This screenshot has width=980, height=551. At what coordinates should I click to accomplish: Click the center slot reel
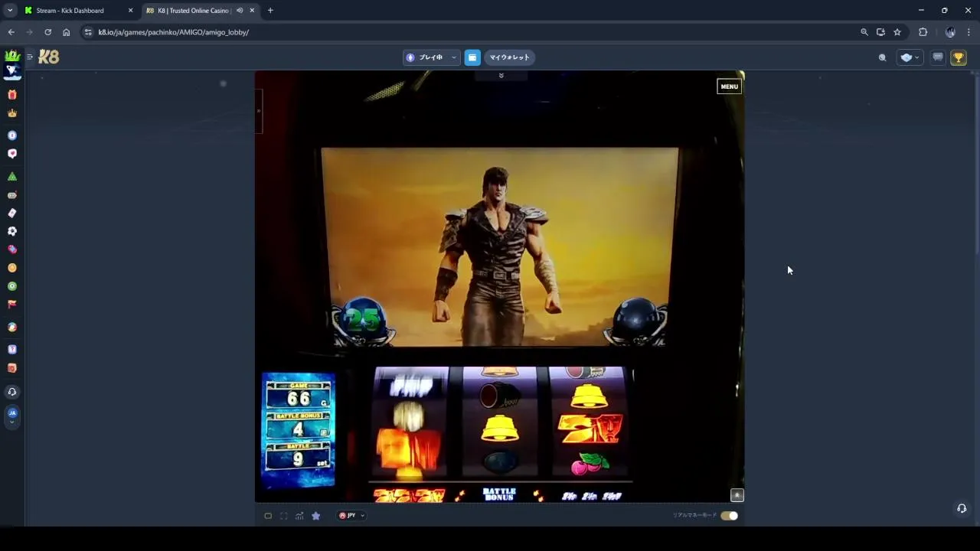(500, 422)
